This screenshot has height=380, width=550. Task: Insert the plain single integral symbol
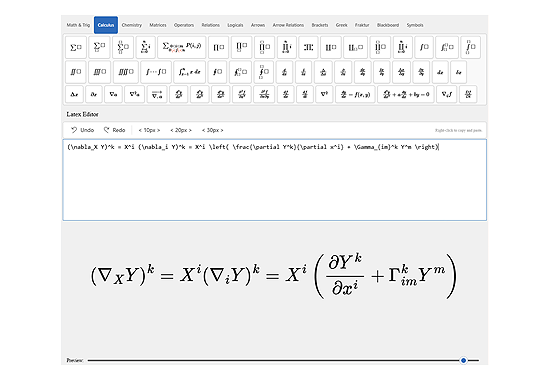[x=424, y=47]
